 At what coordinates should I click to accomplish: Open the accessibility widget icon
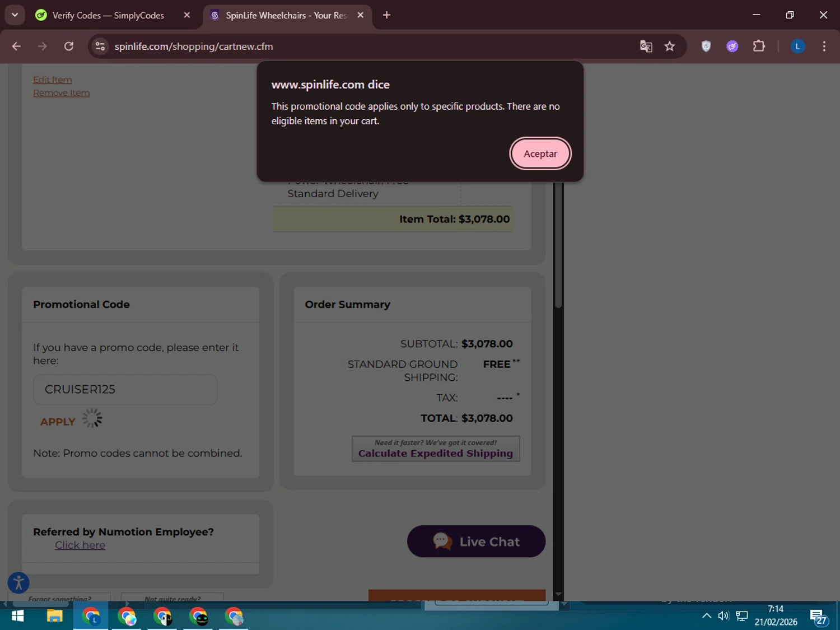point(18,583)
